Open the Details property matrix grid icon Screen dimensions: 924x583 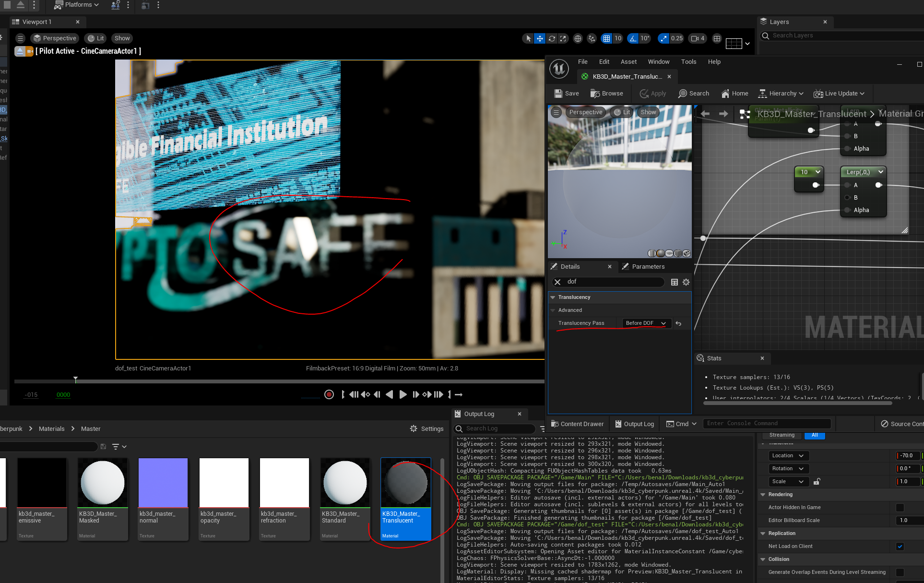tap(675, 282)
